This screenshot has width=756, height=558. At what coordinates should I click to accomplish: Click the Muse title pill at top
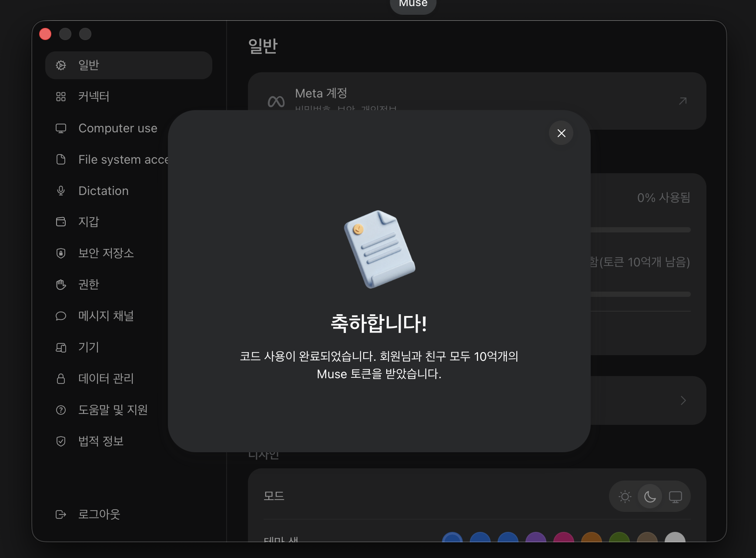(413, 4)
